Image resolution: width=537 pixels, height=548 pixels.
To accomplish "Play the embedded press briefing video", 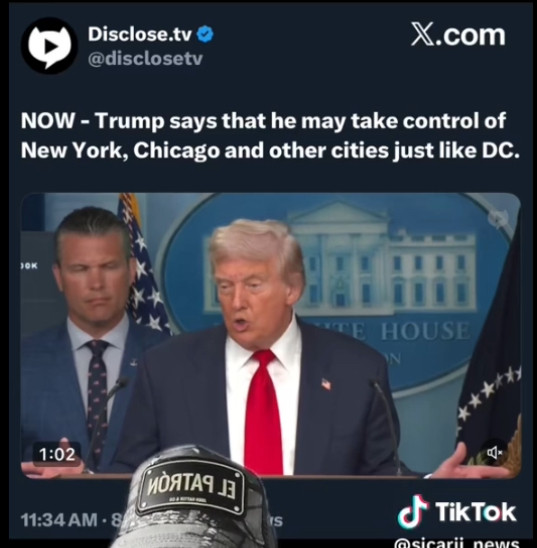I will click(x=271, y=335).
